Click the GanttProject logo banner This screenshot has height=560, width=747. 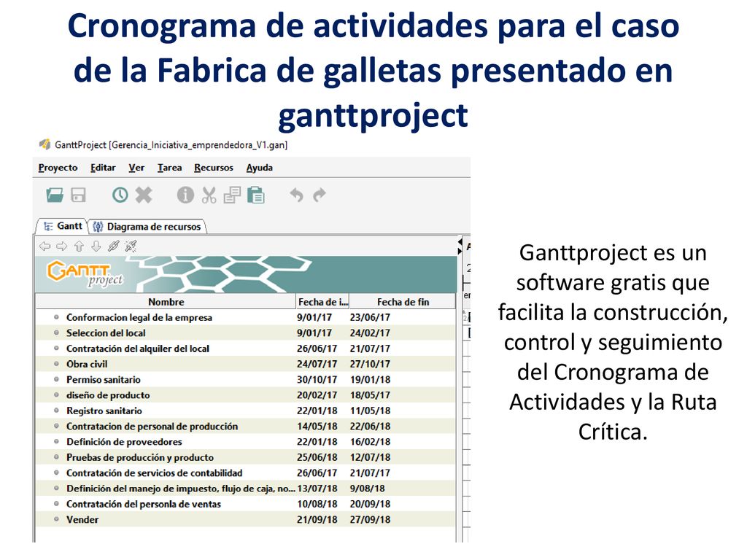pos(246,274)
